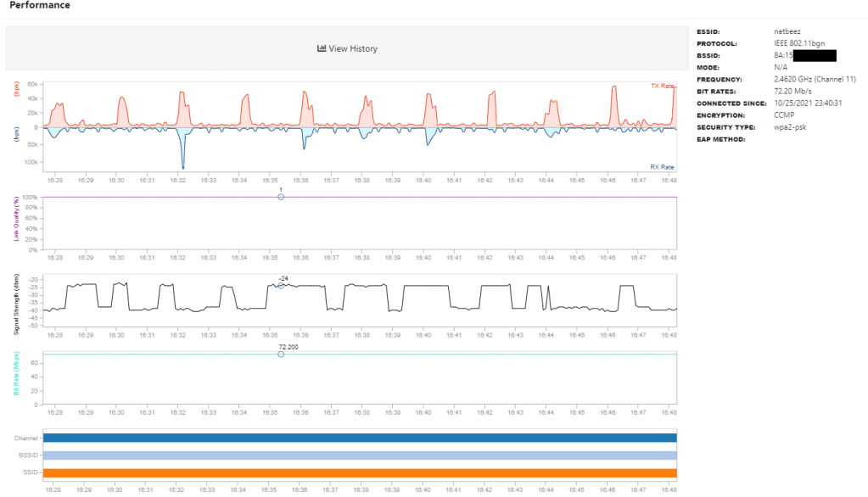This screenshot has height=497, width=868.
Task: Click the Performance heading
Action: point(40,6)
